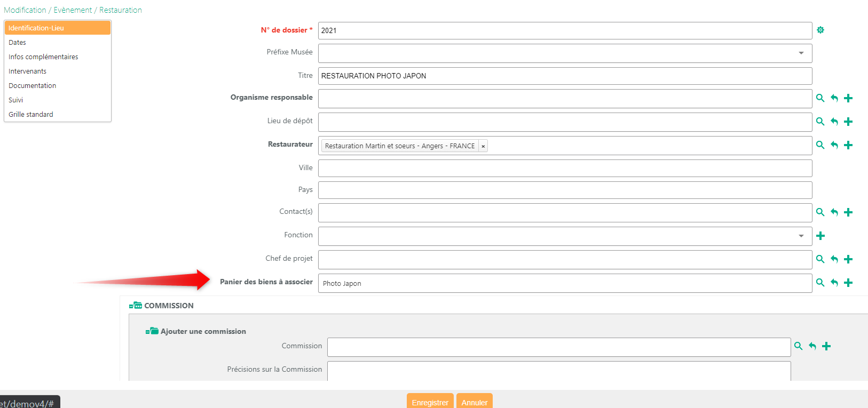The width and height of the screenshot is (868, 408).
Task: Add a new Commission with the plus icon
Action: (x=826, y=346)
